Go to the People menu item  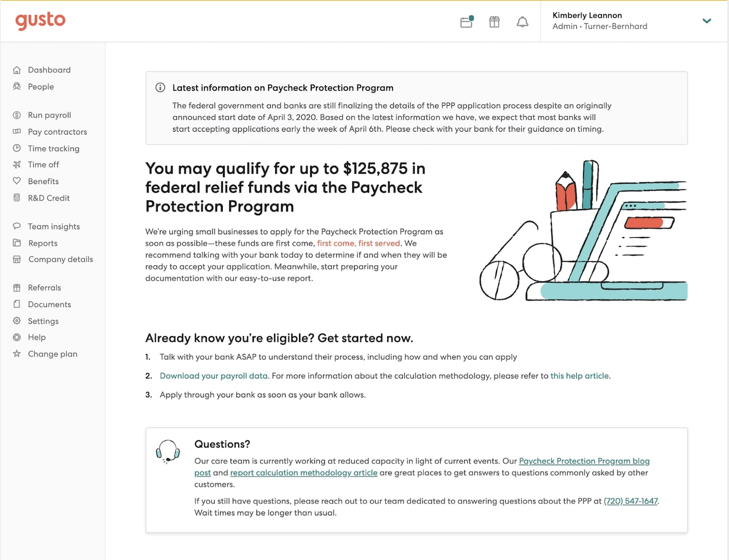coord(41,87)
